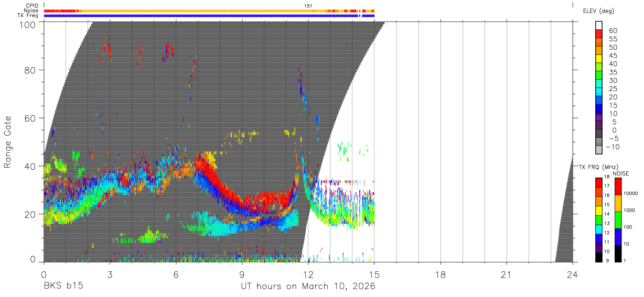The width and height of the screenshot is (644, 297).
Task: Pick the yellow segment of the NOISE color bar
Action: pos(618,203)
